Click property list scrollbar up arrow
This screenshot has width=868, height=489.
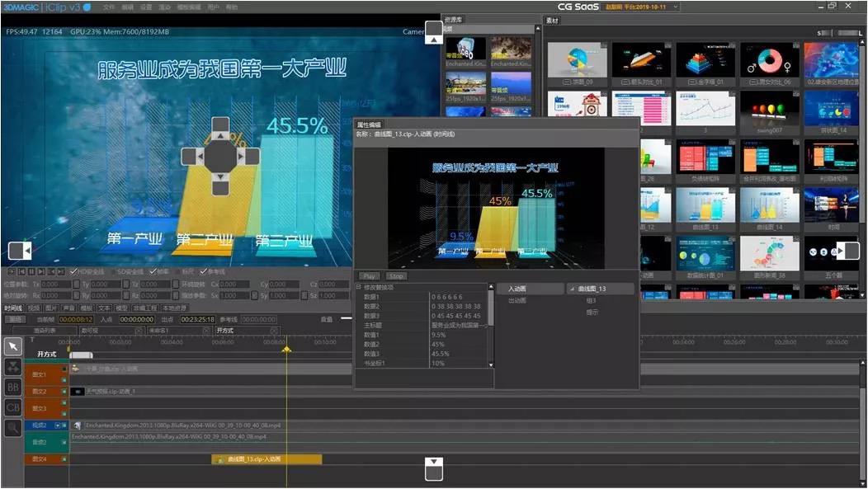tap(490, 287)
